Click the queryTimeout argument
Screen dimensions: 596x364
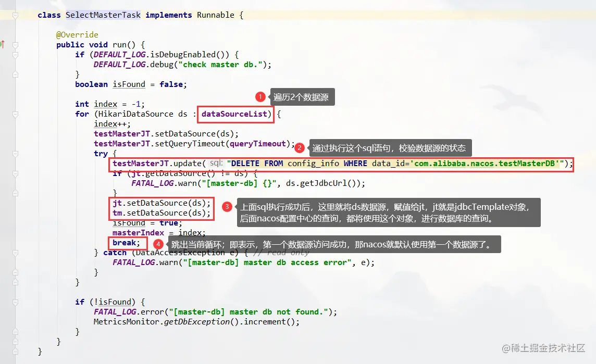point(258,144)
